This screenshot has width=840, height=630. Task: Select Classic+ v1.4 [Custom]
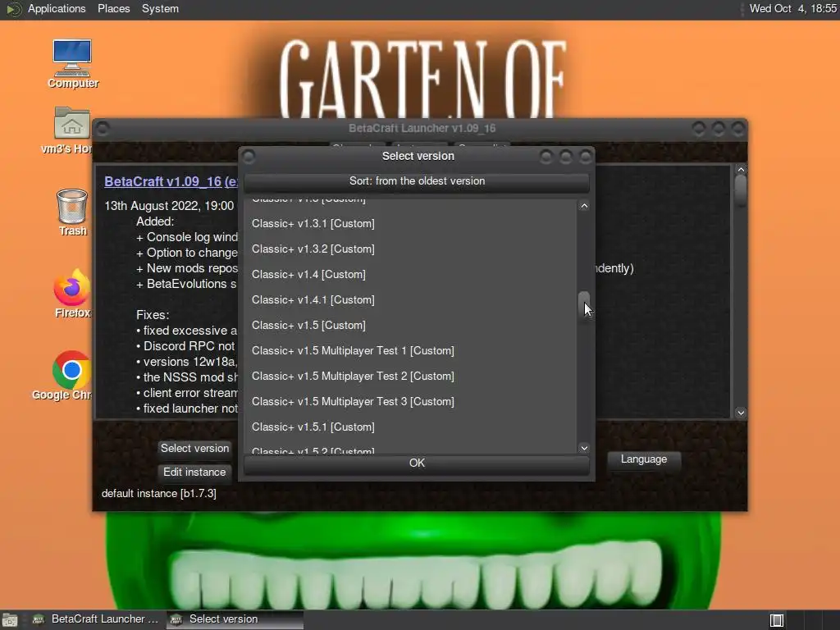click(412, 274)
